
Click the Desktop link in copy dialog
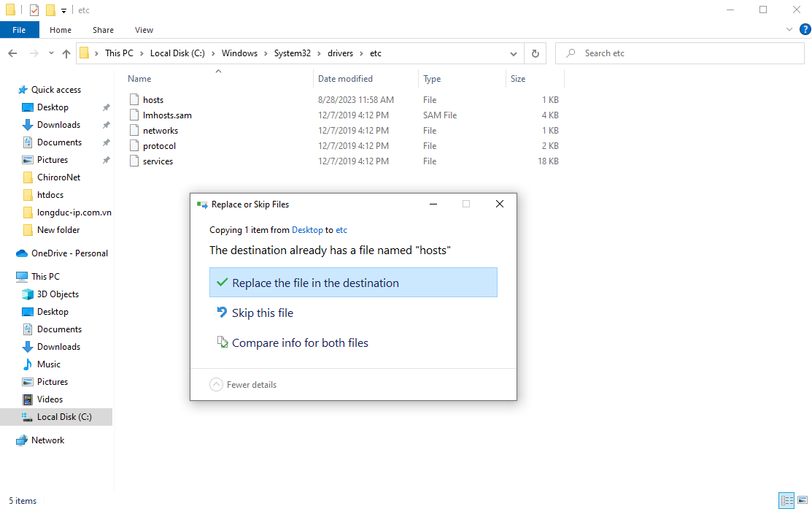[307, 230]
